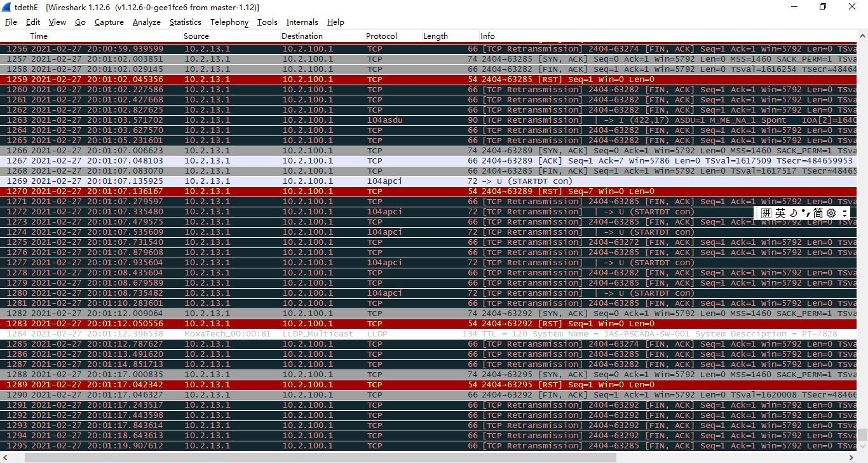
Task: Select packet 1275 retransmission 2404→63272 row
Action: pyautogui.click(x=428, y=242)
